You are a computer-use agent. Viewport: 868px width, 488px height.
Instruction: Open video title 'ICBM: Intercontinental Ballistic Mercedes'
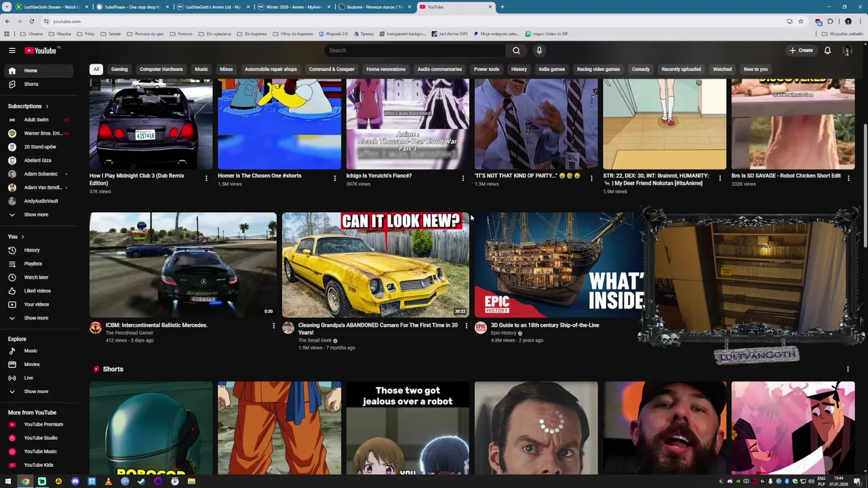pos(156,325)
